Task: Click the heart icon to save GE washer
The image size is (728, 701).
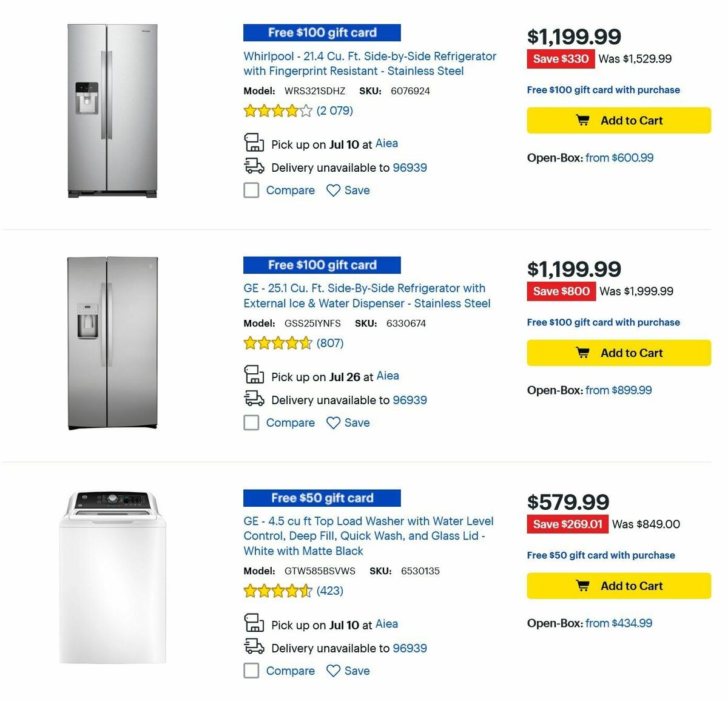Action: (333, 671)
